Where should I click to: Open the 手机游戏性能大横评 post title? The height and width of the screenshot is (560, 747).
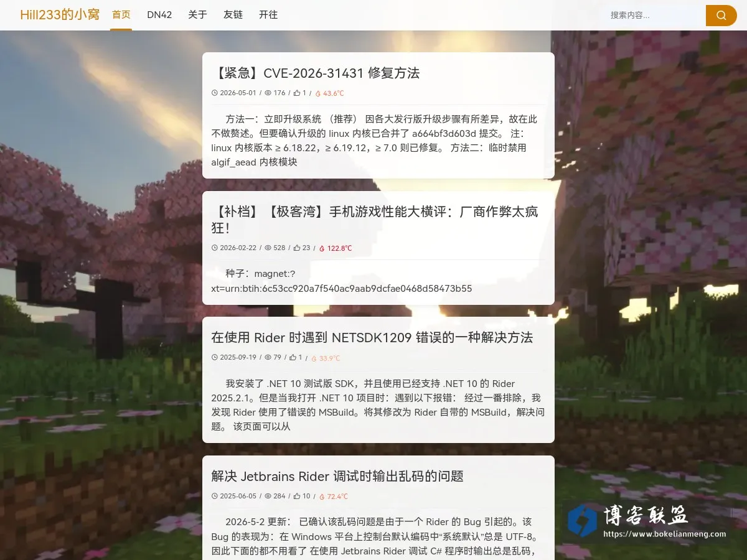click(375, 220)
